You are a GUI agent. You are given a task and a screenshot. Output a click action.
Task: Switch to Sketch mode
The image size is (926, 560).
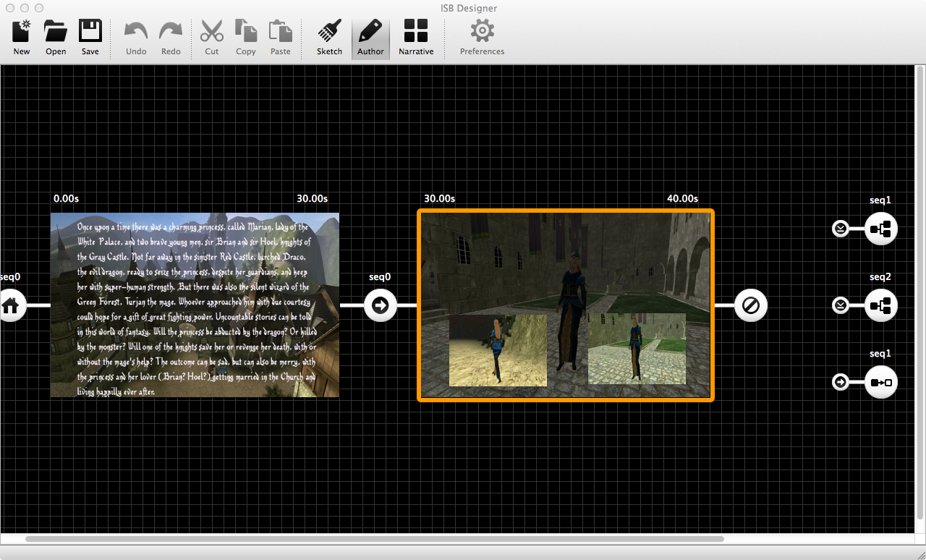[330, 38]
